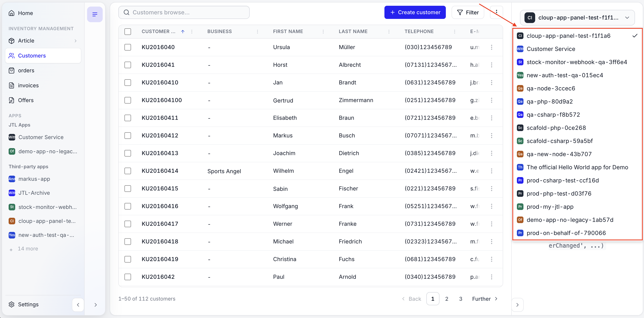Open row actions for KU20160414
The image size is (644, 318).
point(491,171)
